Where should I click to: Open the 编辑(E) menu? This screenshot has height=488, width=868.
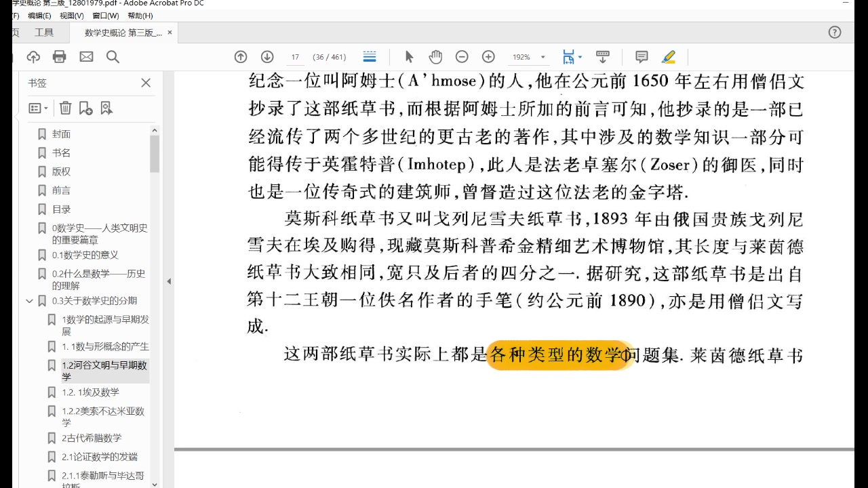pos(39,16)
